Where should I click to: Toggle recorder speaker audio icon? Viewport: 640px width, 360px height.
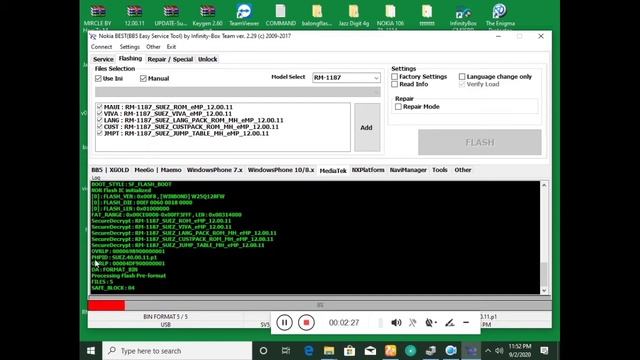[x=396, y=322]
